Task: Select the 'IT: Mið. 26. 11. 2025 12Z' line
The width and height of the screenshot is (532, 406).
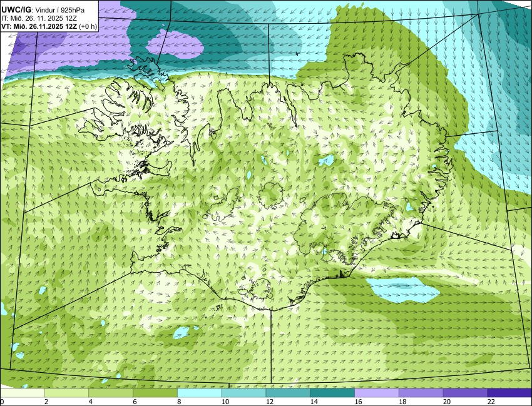Action: click(39, 19)
